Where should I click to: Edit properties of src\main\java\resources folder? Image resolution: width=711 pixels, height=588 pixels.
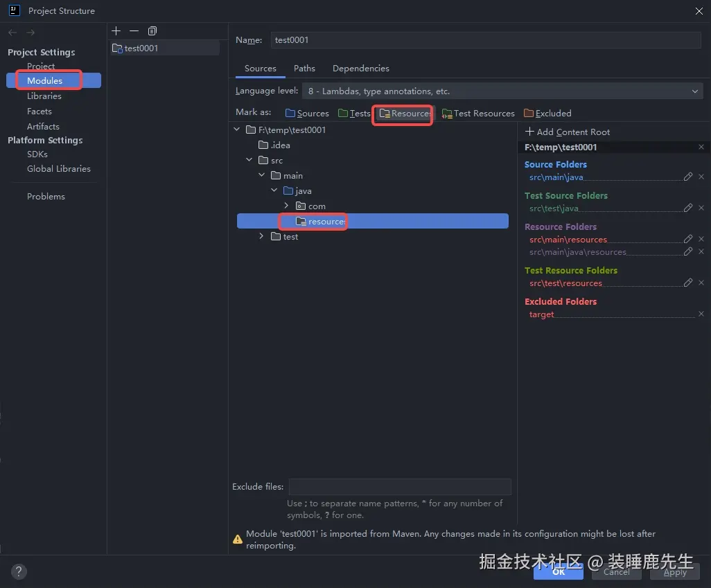(x=688, y=251)
